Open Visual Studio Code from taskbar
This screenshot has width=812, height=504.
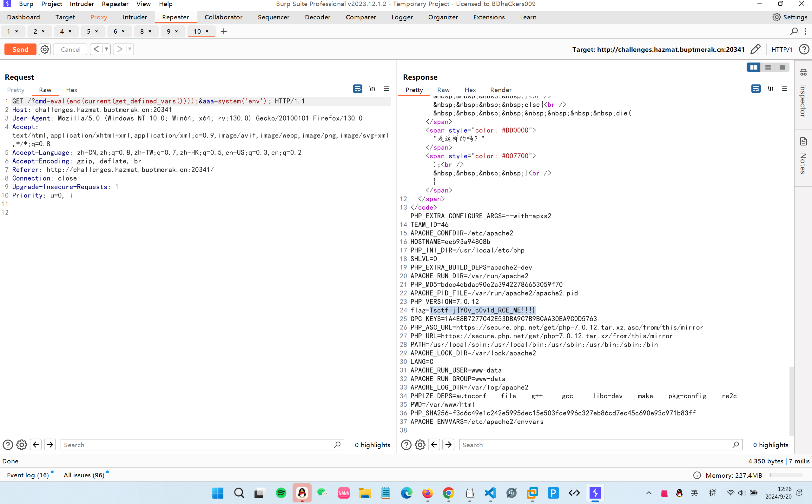tap(490, 493)
